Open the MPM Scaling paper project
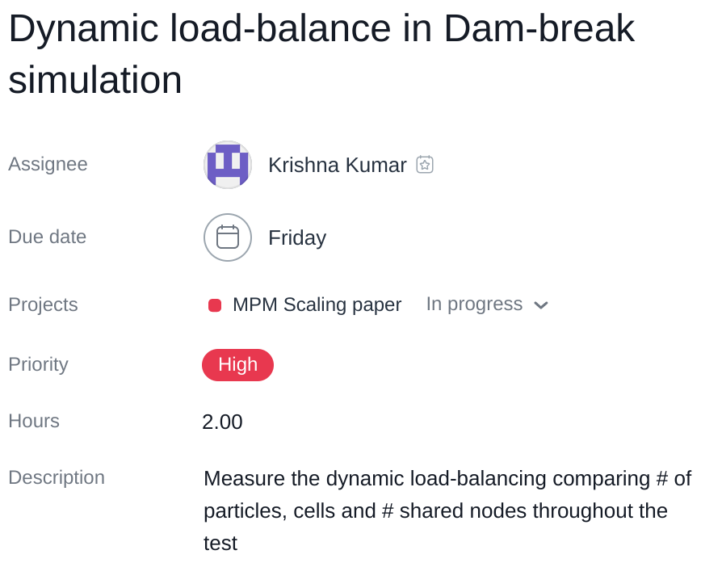Viewport: 722px width, 588px height. (317, 304)
